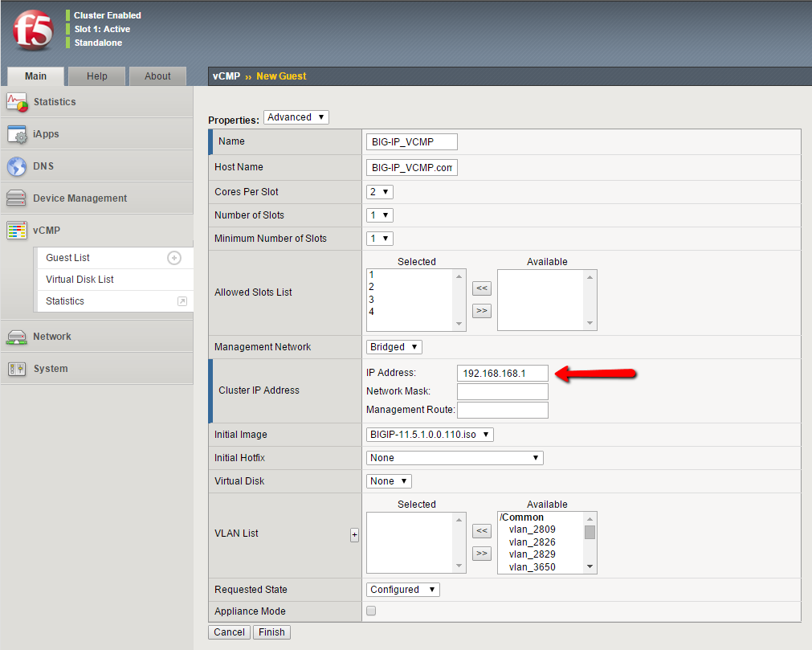Open Device Management icon
Screen dimensions: 812x650
[17, 198]
